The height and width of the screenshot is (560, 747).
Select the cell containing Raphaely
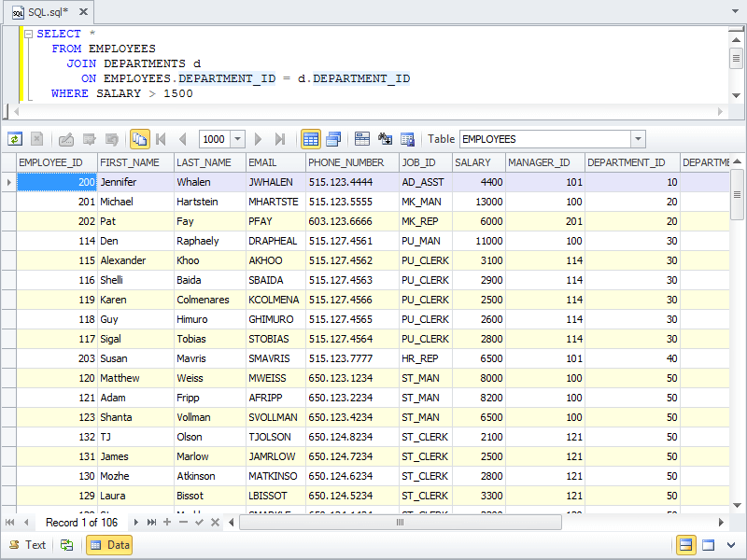coord(210,241)
